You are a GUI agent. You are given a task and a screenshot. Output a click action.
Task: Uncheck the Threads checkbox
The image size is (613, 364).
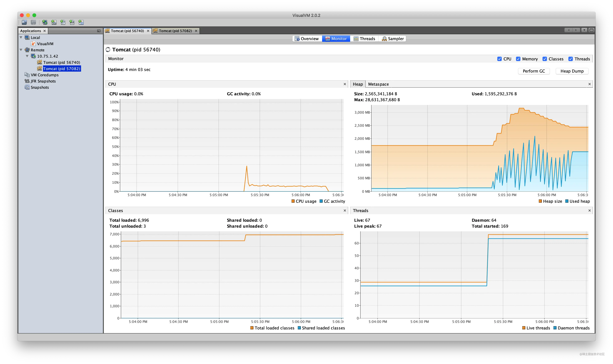[570, 59]
